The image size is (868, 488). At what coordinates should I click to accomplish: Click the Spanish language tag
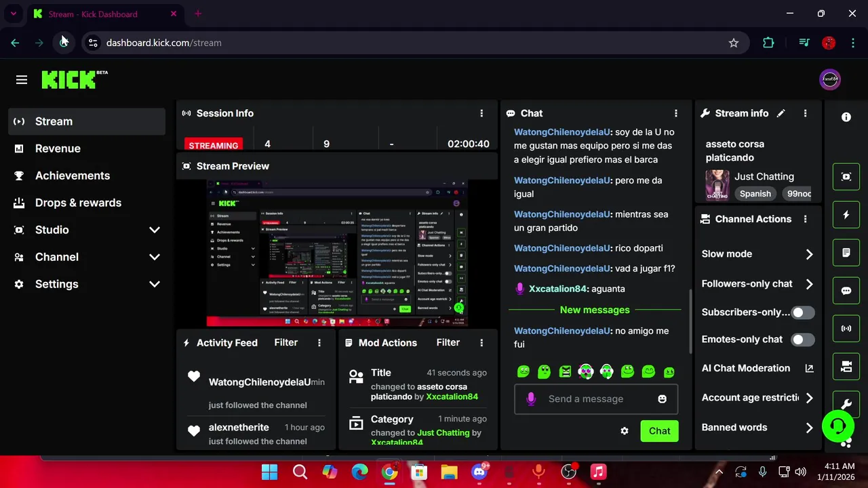click(x=755, y=194)
